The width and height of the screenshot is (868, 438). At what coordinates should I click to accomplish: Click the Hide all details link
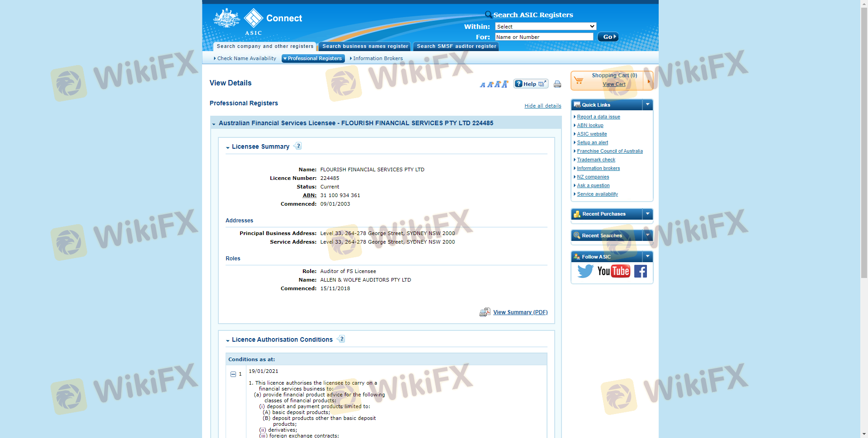click(x=543, y=106)
